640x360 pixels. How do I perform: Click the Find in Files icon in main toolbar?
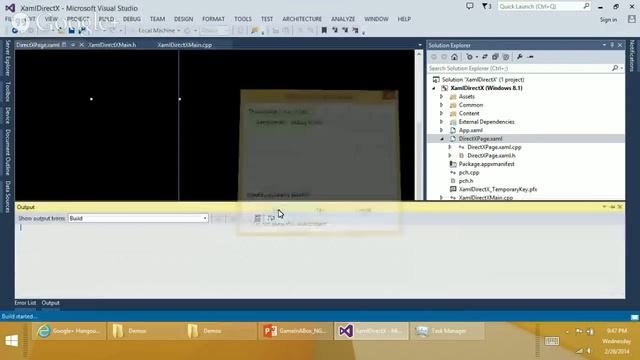click(x=255, y=30)
